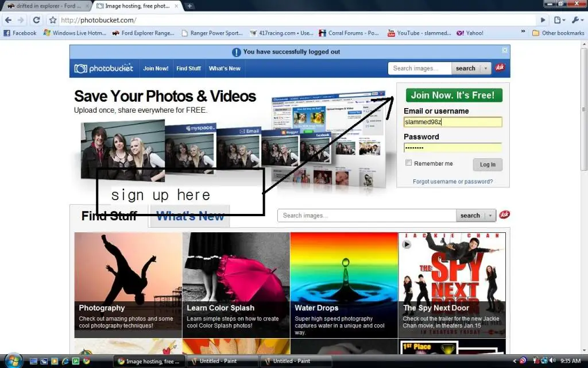Switch to the second Untitled - Paint window
The height and width of the screenshot is (368, 588).
click(x=296, y=361)
